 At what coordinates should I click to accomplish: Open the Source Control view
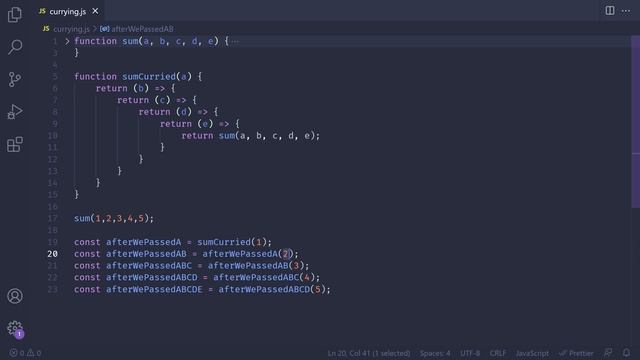pos(15,79)
